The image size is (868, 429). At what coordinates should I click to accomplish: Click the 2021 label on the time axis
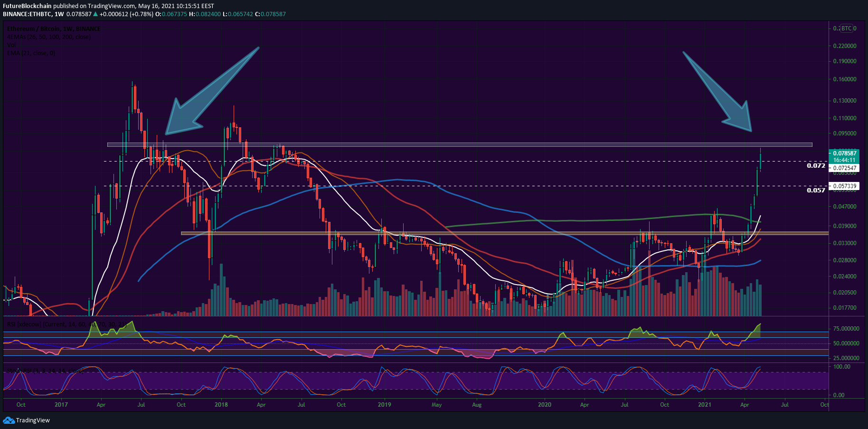tap(705, 405)
